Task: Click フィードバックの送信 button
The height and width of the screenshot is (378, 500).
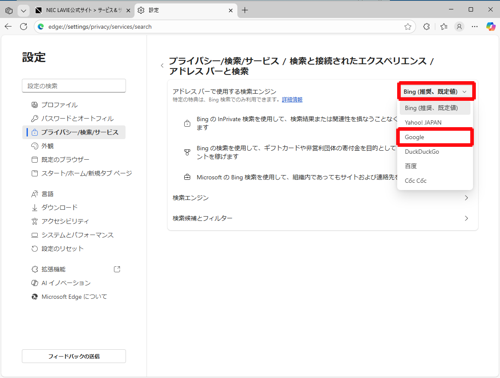Action: [x=74, y=356]
